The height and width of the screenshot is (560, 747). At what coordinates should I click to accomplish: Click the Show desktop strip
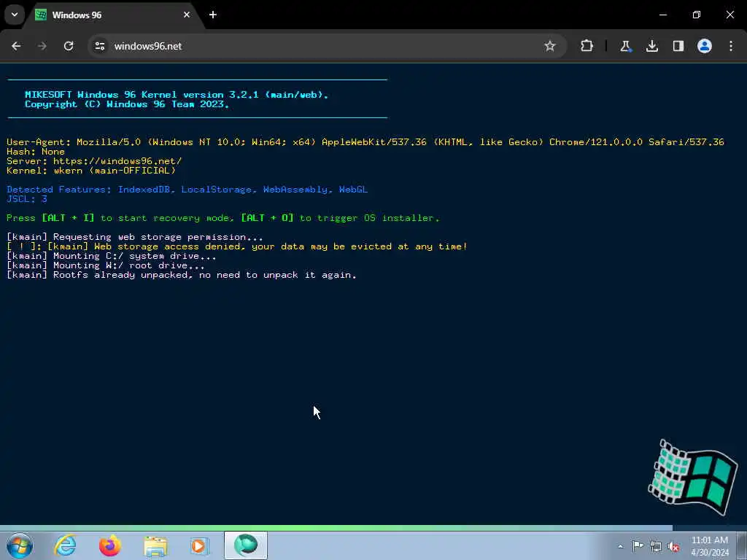[x=743, y=545]
